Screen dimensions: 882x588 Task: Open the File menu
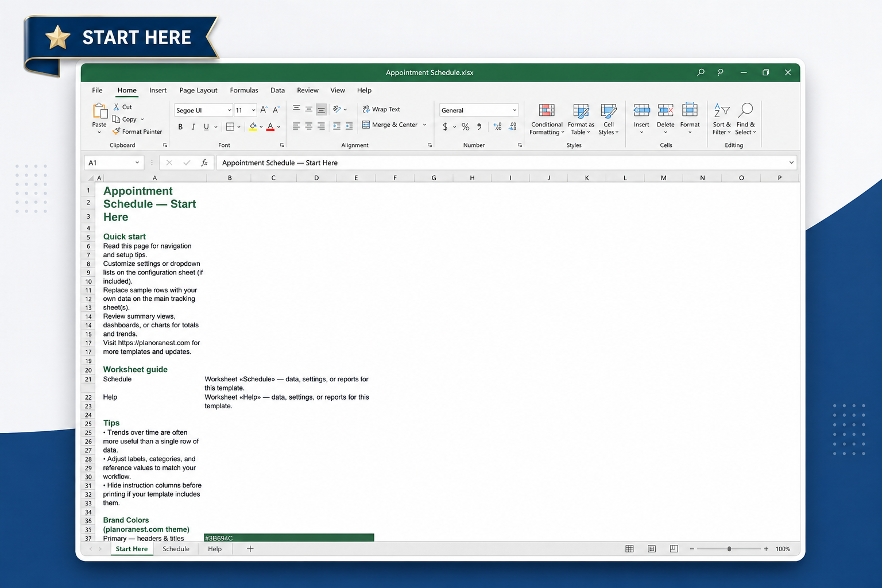[97, 90]
